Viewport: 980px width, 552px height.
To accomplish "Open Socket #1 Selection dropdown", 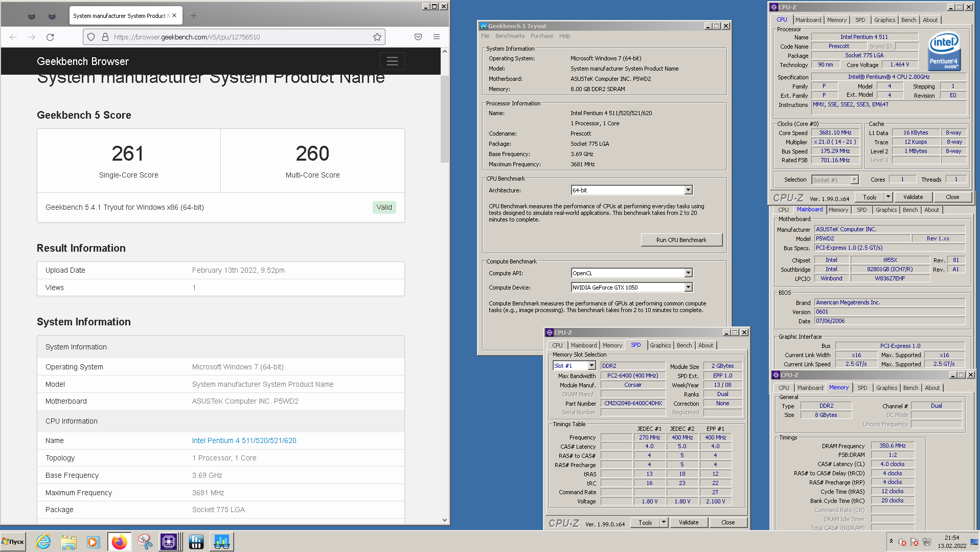I will [854, 180].
